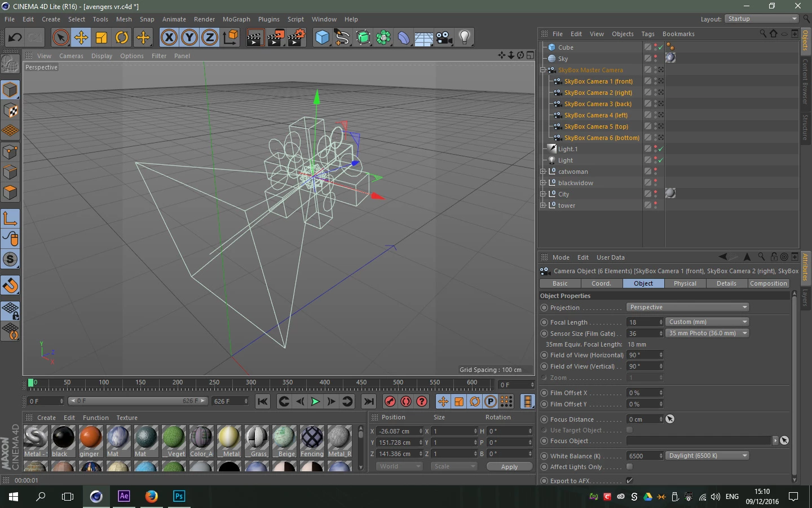Play the animation forwards
Image resolution: width=812 pixels, height=508 pixels.
pyautogui.click(x=315, y=401)
